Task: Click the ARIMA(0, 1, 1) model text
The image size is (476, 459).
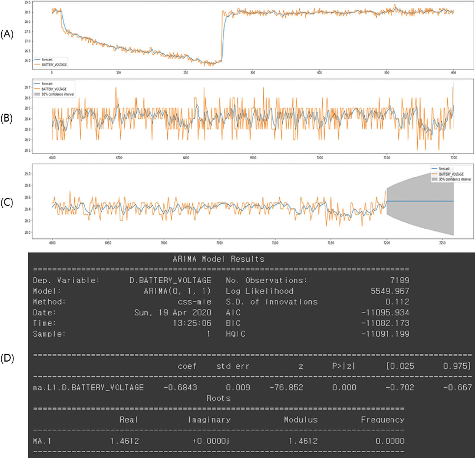Action: (x=177, y=291)
